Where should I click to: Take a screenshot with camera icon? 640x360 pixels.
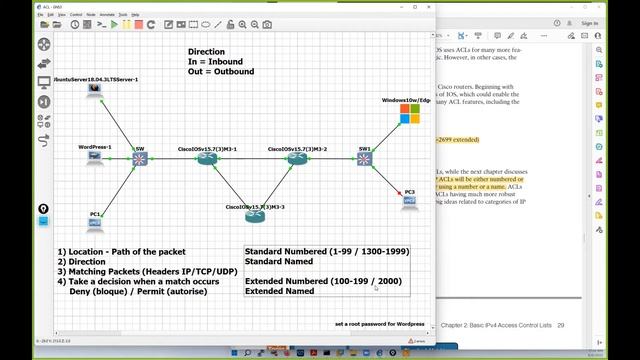pyautogui.click(x=267, y=25)
